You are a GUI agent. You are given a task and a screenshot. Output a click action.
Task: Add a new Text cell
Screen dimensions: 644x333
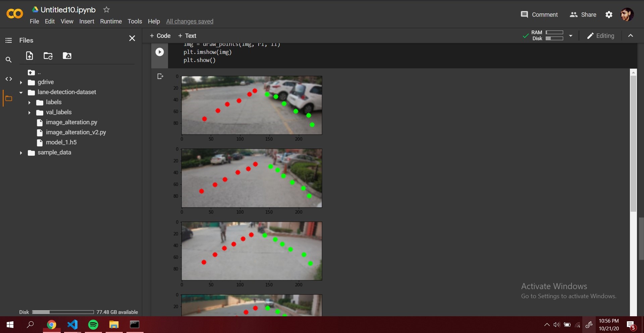187,36
